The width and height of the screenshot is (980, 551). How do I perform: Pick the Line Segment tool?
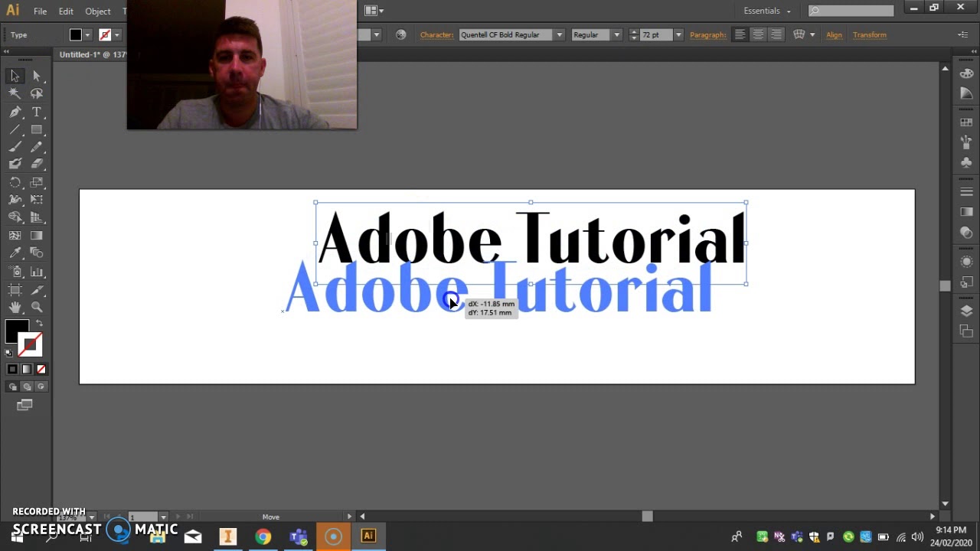coord(15,129)
